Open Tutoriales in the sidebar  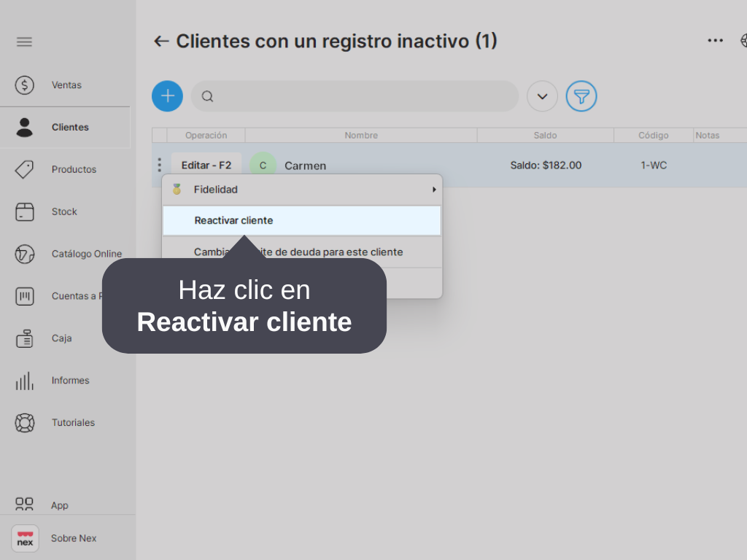pos(74,423)
